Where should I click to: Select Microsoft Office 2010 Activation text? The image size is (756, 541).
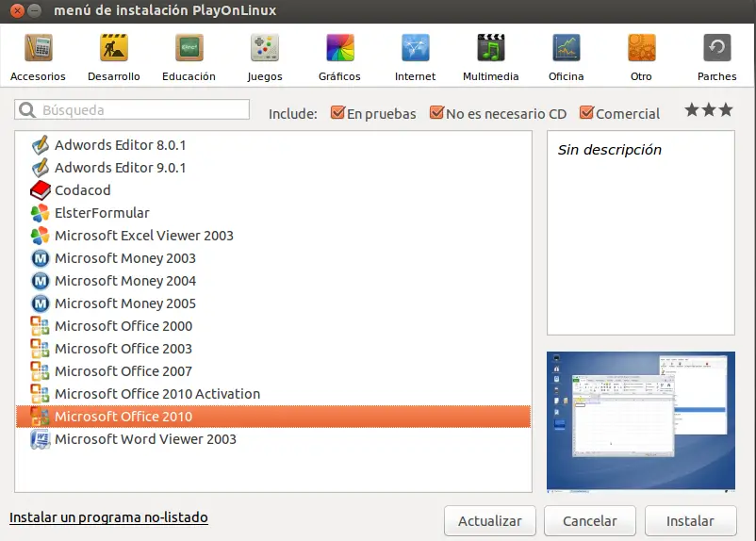[157, 394]
